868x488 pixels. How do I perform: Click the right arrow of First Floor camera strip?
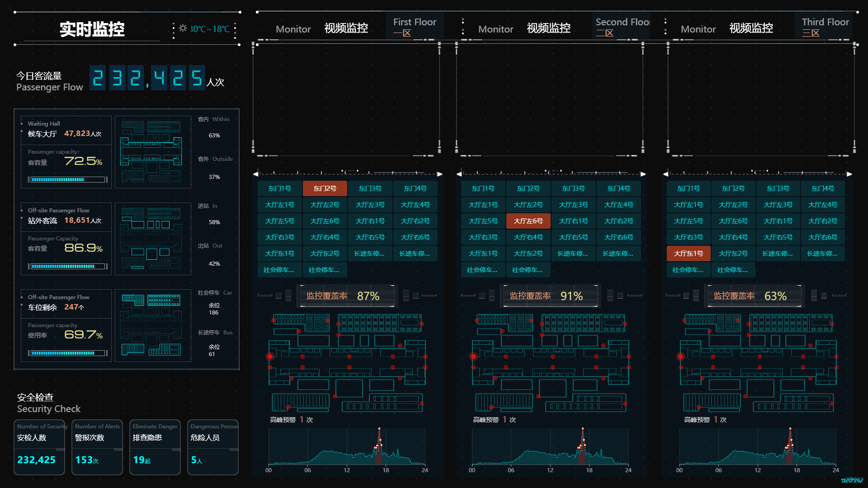coord(439,174)
